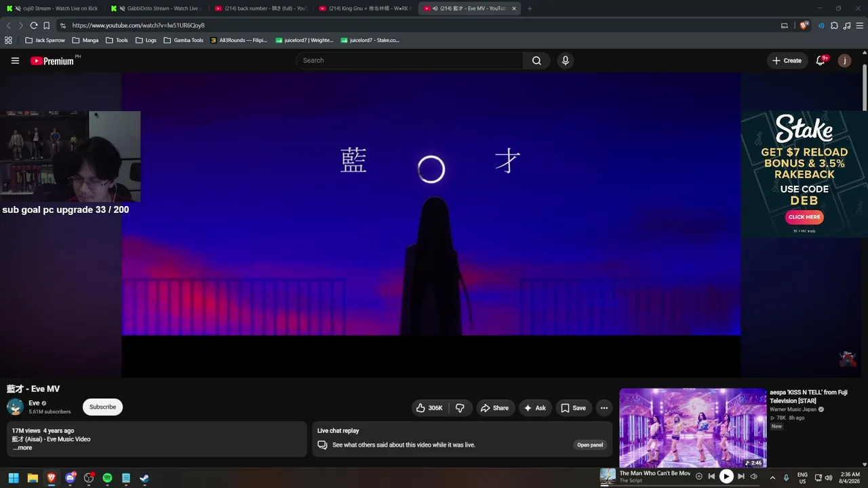Bookmark this page in address bar
The image size is (868, 488).
(x=47, y=25)
